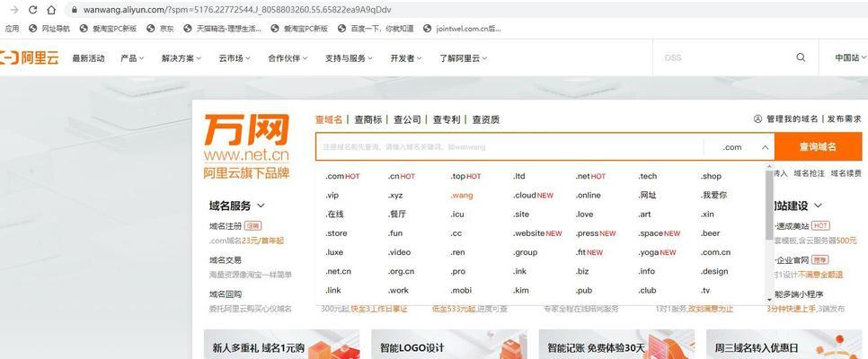Switch to the 查商标 tab
This screenshot has height=359, width=868.
point(368,119)
